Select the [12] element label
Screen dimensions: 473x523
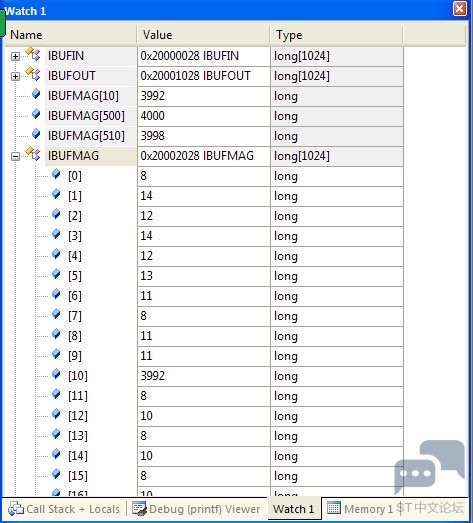tap(78, 416)
